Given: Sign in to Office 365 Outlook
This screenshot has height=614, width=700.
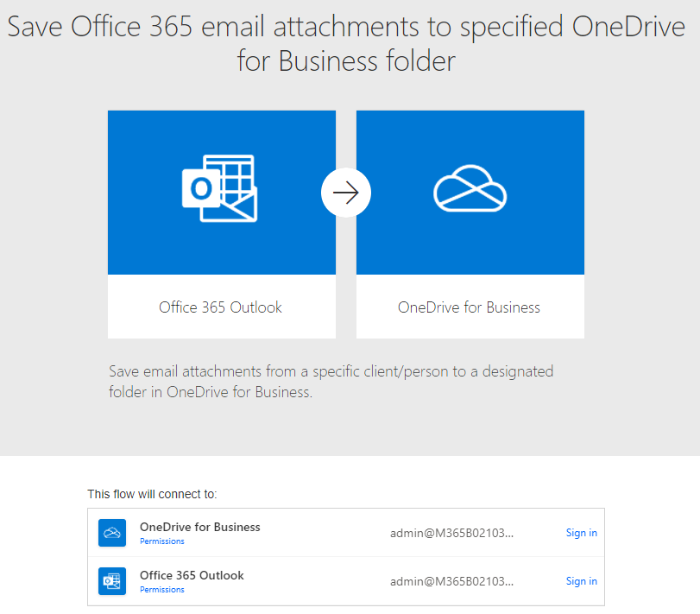Looking at the screenshot, I should click(x=581, y=581).
